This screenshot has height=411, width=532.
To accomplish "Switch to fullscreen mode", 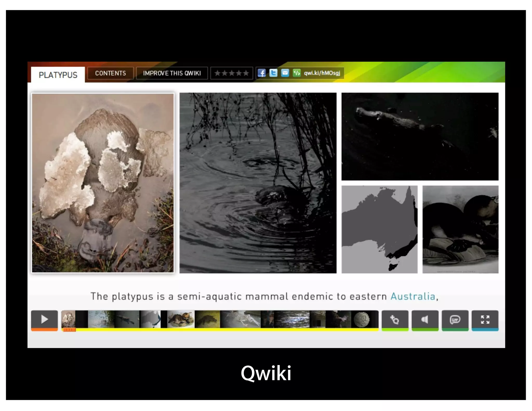I will tap(485, 320).
